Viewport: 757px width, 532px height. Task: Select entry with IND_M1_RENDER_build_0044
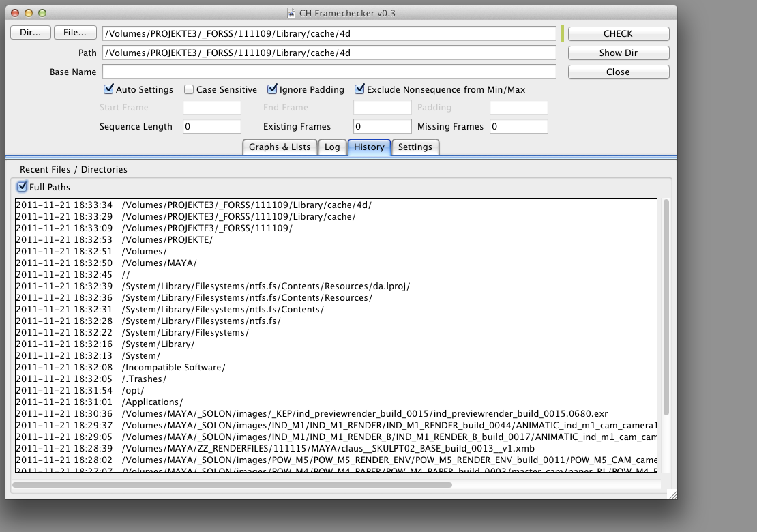point(336,426)
